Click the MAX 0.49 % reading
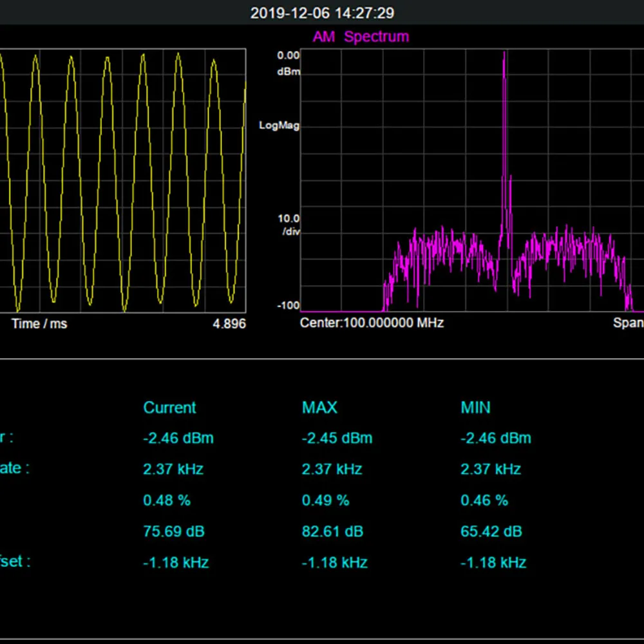 [325, 500]
